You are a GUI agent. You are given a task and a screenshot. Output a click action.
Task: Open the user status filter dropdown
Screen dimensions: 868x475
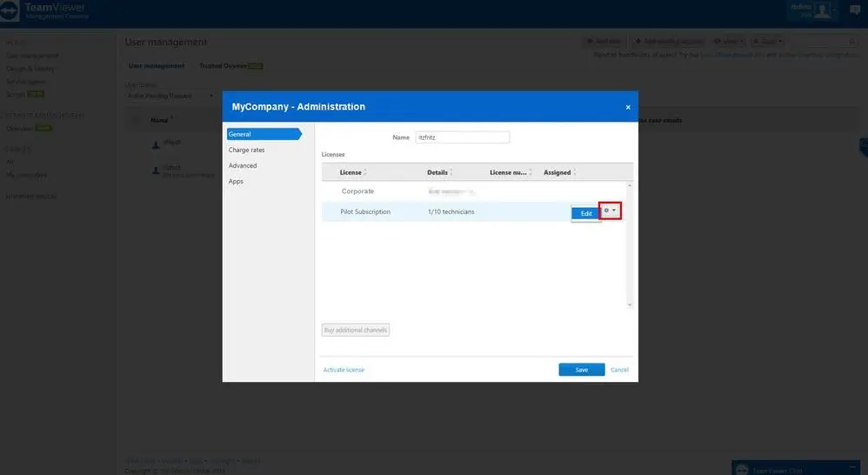tap(170, 96)
